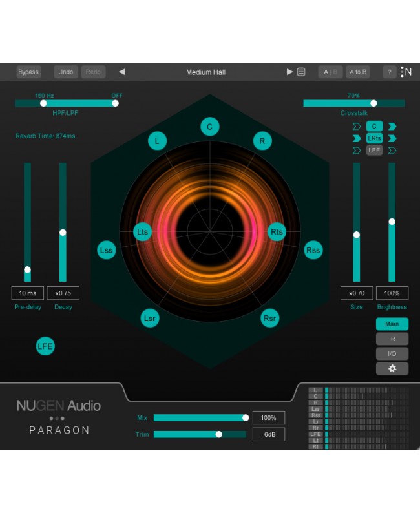Click the Undo button
420x513 pixels.
tap(66, 72)
